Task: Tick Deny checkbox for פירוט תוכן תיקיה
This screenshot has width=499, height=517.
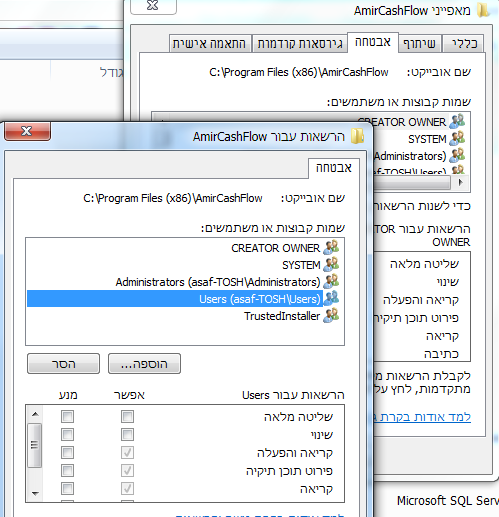Action: (x=67, y=471)
